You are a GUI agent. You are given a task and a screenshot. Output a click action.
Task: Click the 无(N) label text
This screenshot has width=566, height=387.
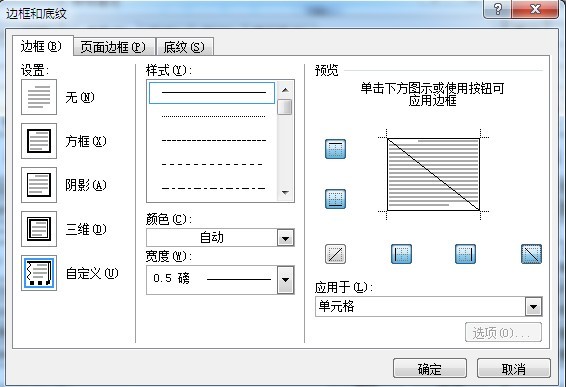coord(80,97)
